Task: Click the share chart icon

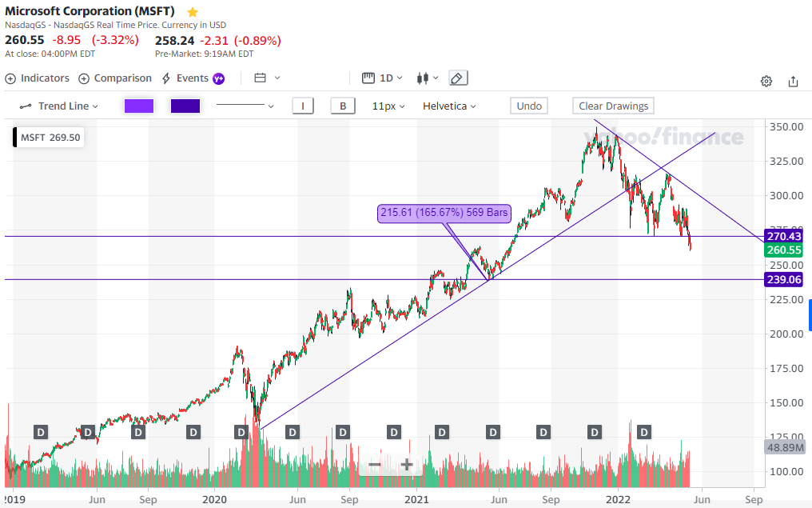Action: click(793, 82)
